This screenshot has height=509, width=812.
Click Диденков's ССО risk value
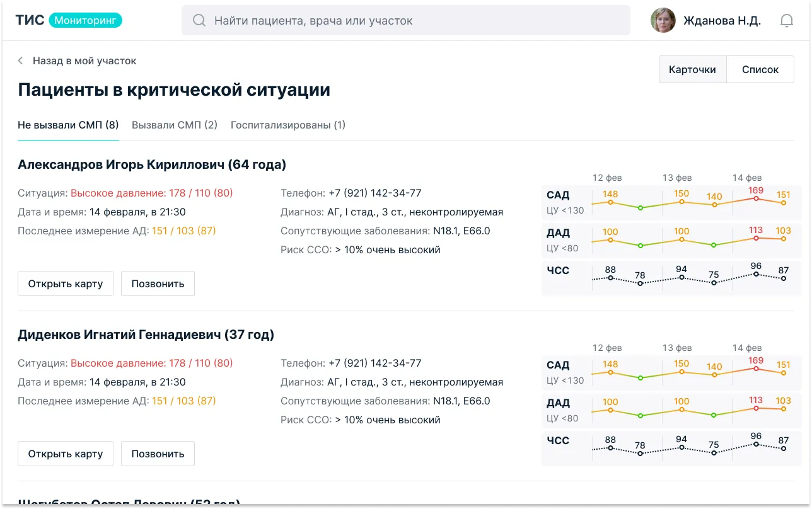pos(388,420)
